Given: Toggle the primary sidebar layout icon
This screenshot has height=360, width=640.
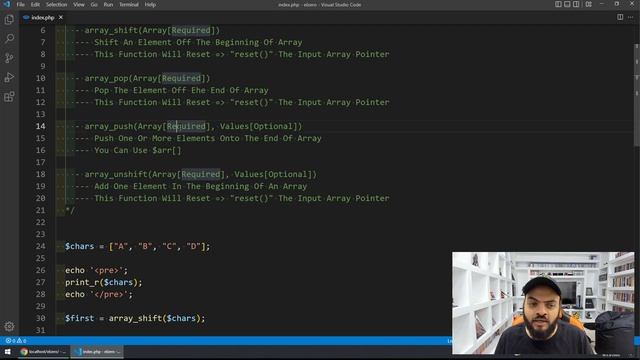Looking at the screenshot, I should 558,4.
